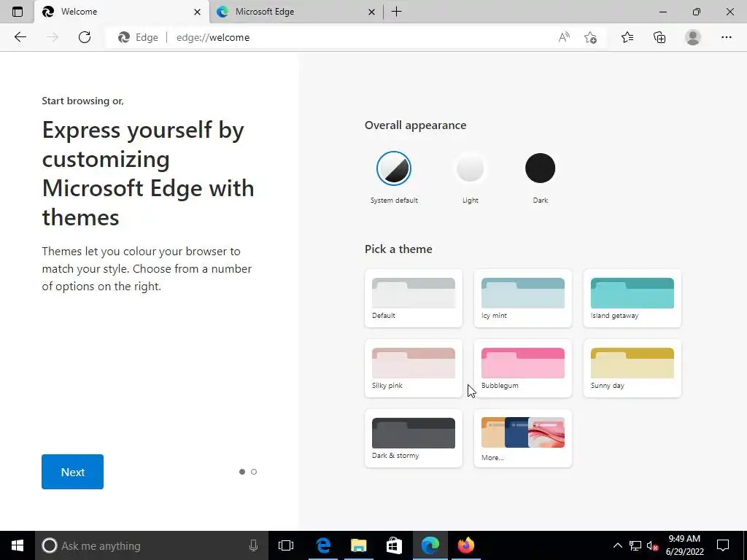Choose the Island getaway theme
Image resolution: width=747 pixels, height=560 pixels.
pyautogui.click(x=632, y=298)
